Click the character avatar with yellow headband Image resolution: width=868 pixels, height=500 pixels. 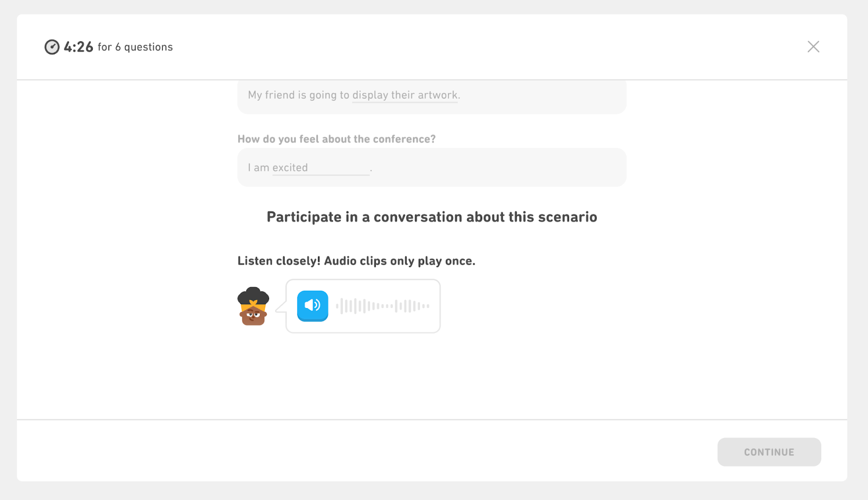click(253, 306)
